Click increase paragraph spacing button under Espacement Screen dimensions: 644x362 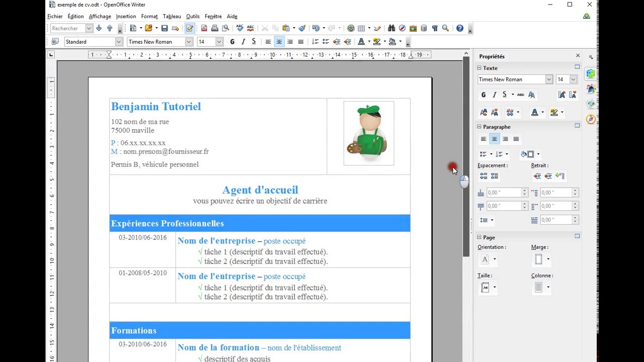pyautogui.click(x=484, y=176)
